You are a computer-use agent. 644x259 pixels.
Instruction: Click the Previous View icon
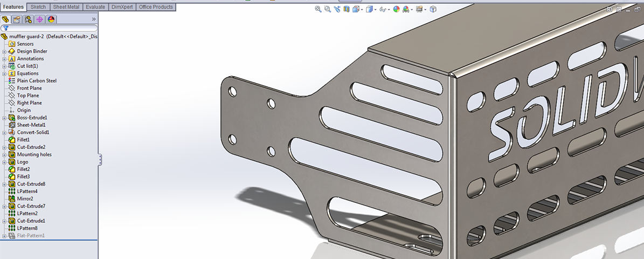337,9
